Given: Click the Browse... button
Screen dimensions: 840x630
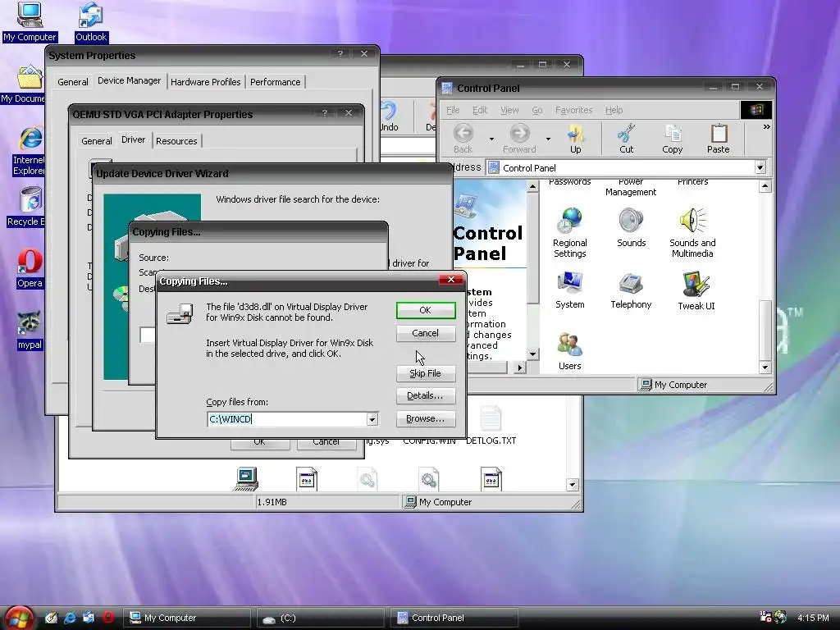Looking at the screenshot, I should (426, 419).
